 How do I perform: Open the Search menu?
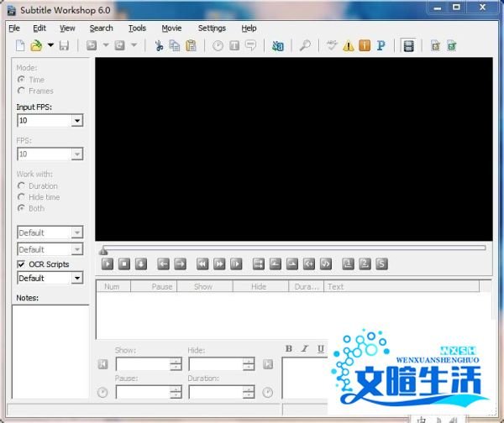(102, 29)
